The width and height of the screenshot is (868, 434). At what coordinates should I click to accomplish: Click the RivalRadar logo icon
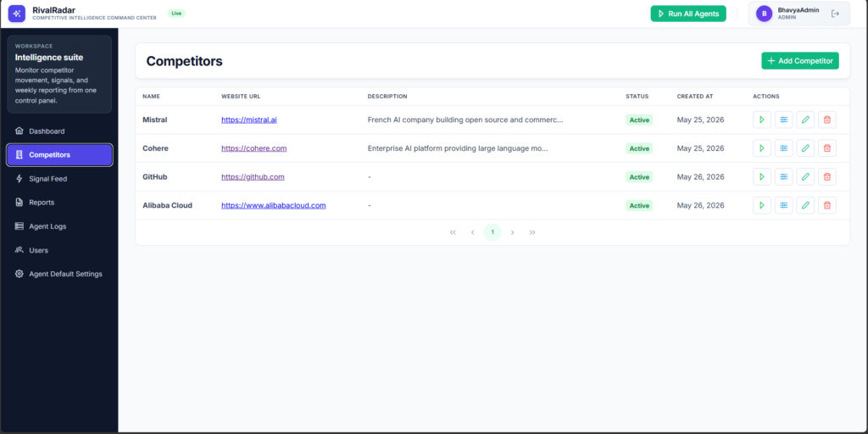click(x=17, y=14)
